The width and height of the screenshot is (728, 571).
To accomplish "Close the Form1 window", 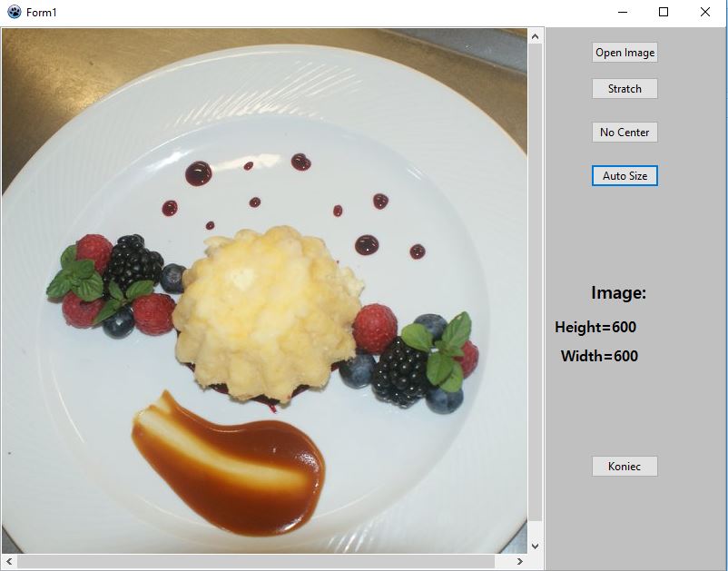I will pyautogui.click(x=704, y=12).
